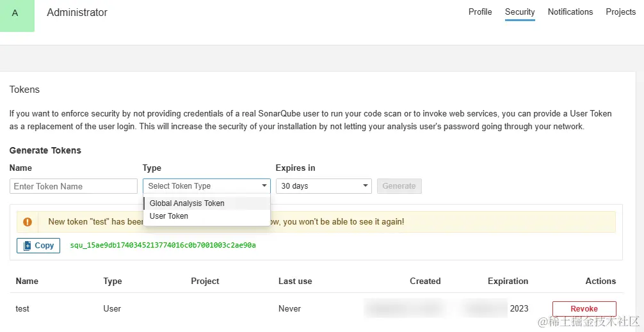Focus the Enter Token Name field
Image resolution: width=644 pixels, height=332 pixels.
click(x=74, y=186)
